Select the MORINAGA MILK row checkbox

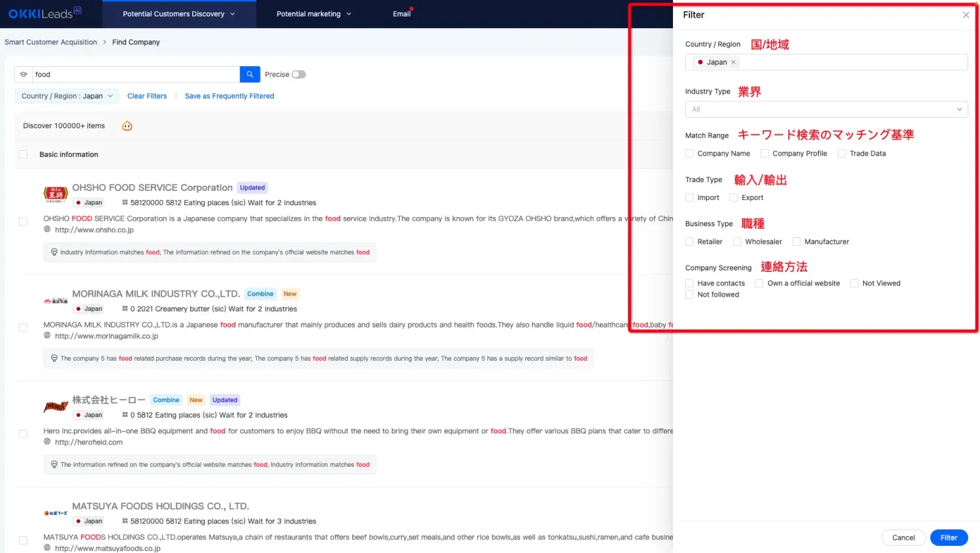point(23,327)
